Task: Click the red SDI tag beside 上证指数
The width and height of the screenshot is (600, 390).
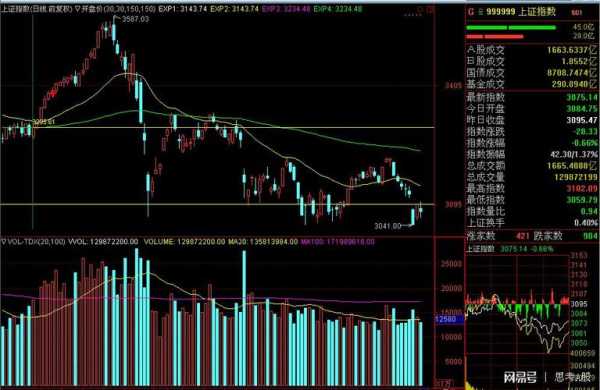Action: tap(576, 13)
